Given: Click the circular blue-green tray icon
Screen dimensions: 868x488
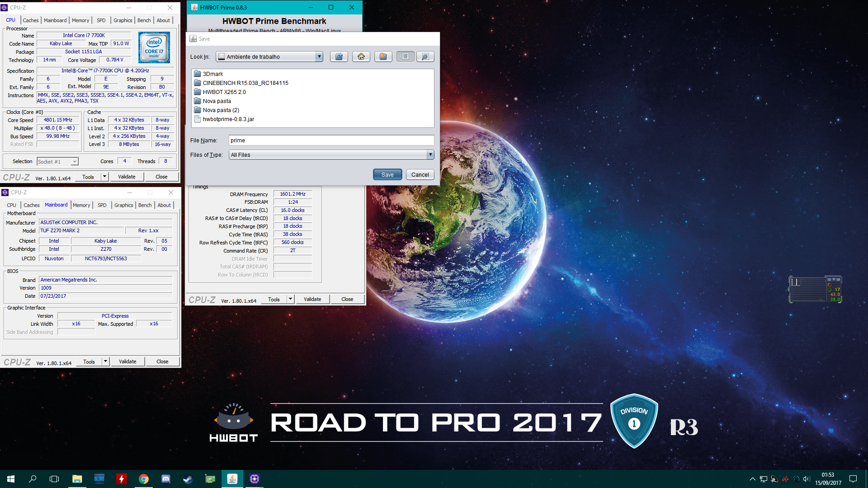Looking at the screenshot, I should [x=796, y=479].
